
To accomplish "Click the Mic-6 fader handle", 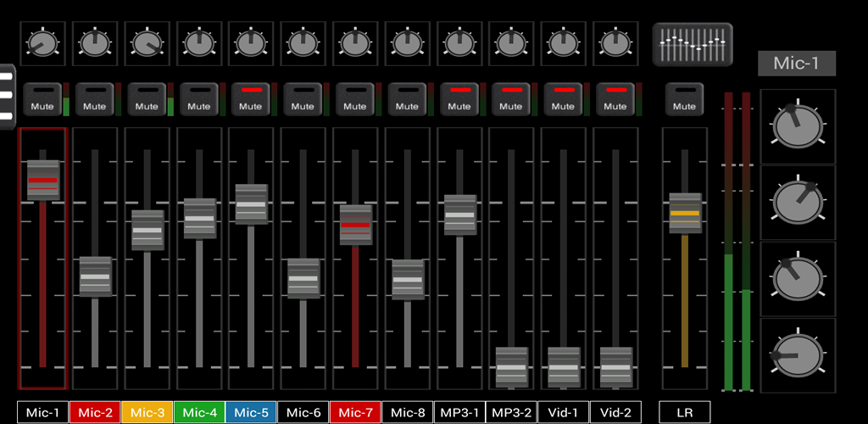I will tap(303, 278).
